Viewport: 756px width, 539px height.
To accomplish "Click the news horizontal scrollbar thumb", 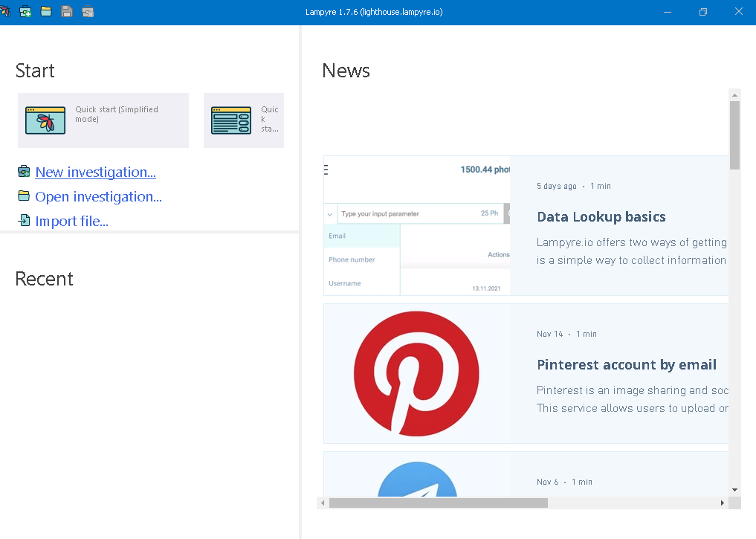I will click(439, 503).
